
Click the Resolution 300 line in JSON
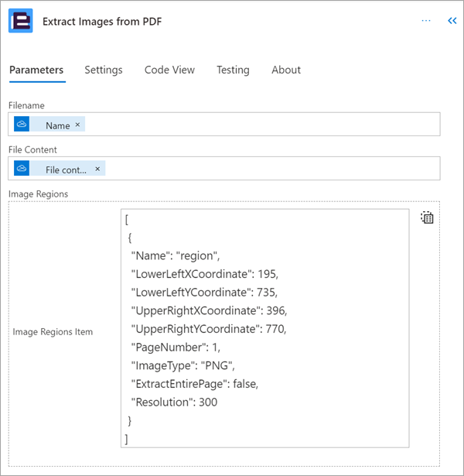pos(174,402)
